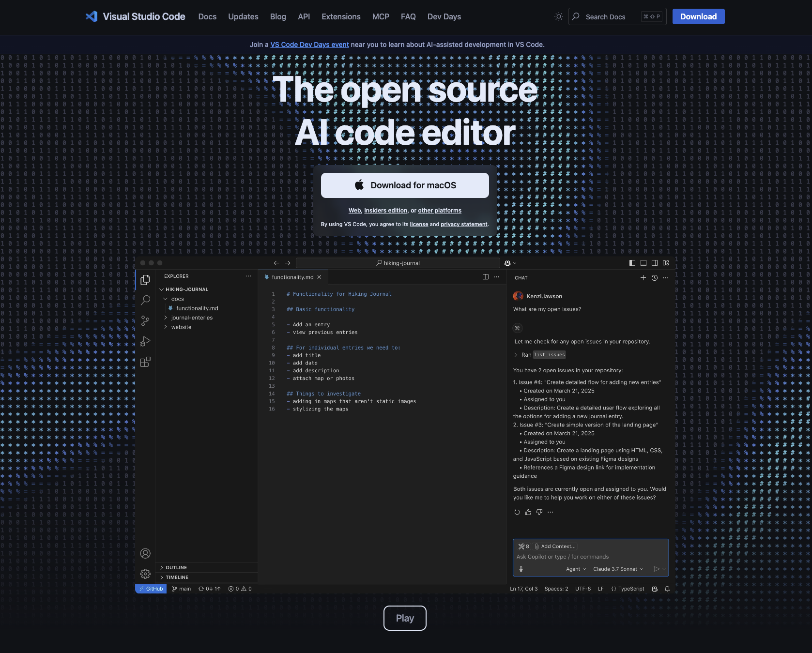Open the Explorer view in activity bar
812x653 pixels.
(145, 280)
